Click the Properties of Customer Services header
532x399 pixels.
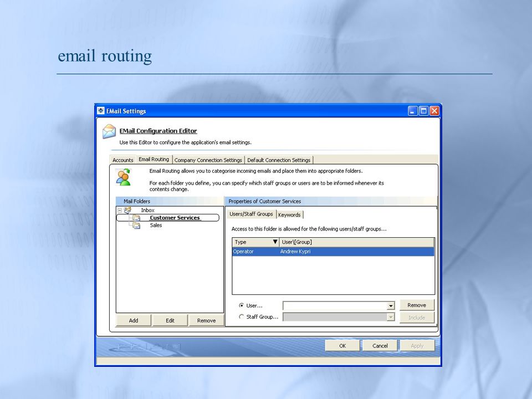(x=331, y=201)
